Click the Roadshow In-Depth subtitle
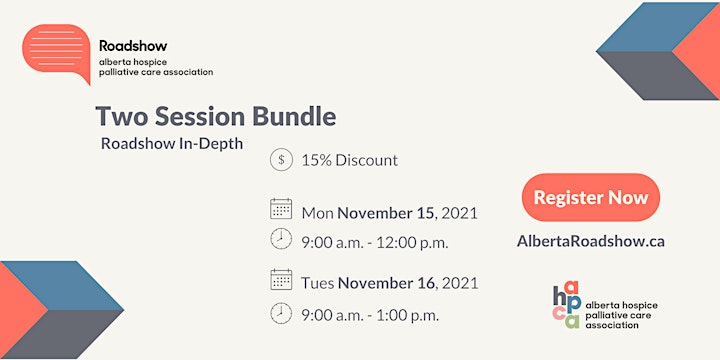Viewport: 720px width, 360px height. (x=172, y=143)
